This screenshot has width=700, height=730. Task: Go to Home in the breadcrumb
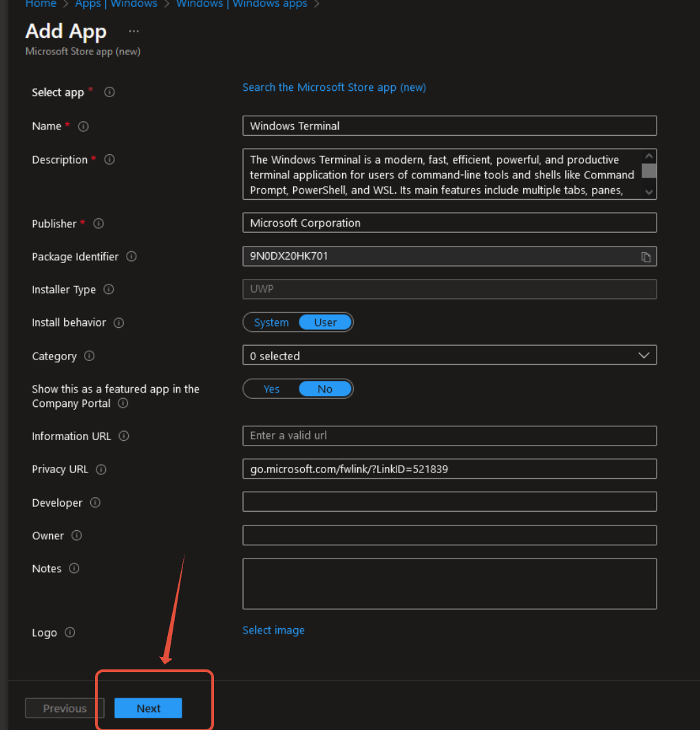[x=41, y=3]
